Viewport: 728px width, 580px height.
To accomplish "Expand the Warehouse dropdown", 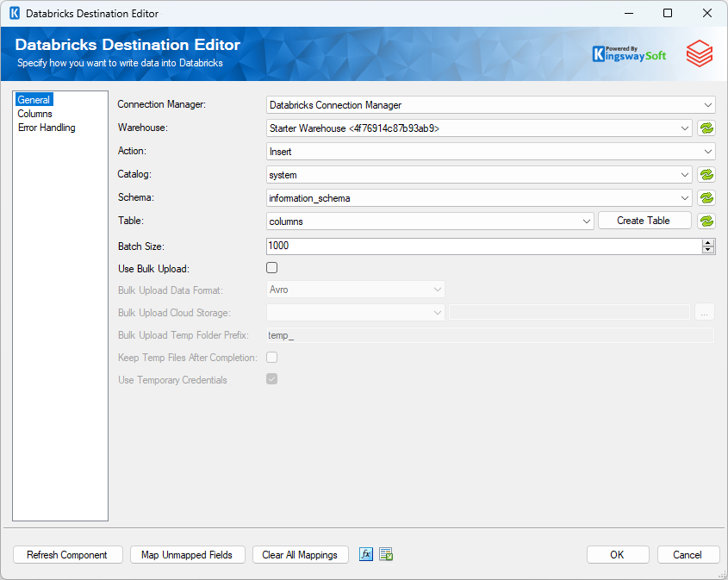I will click(x=479, y=128).
